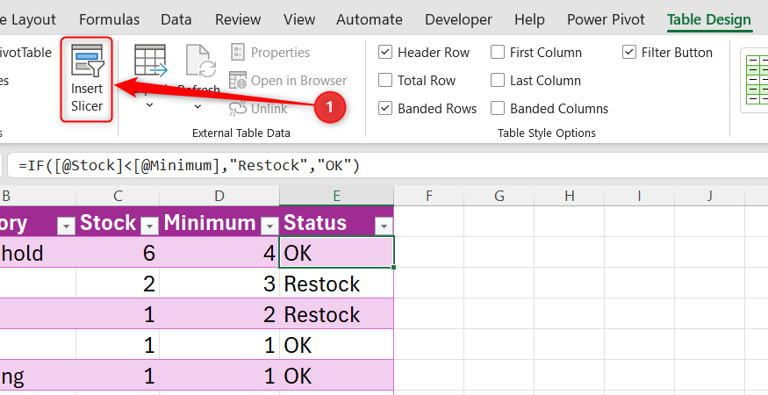This screenshot has width=768, height=395.
Task: Click the Status header cell
Action: coord(336,222)
